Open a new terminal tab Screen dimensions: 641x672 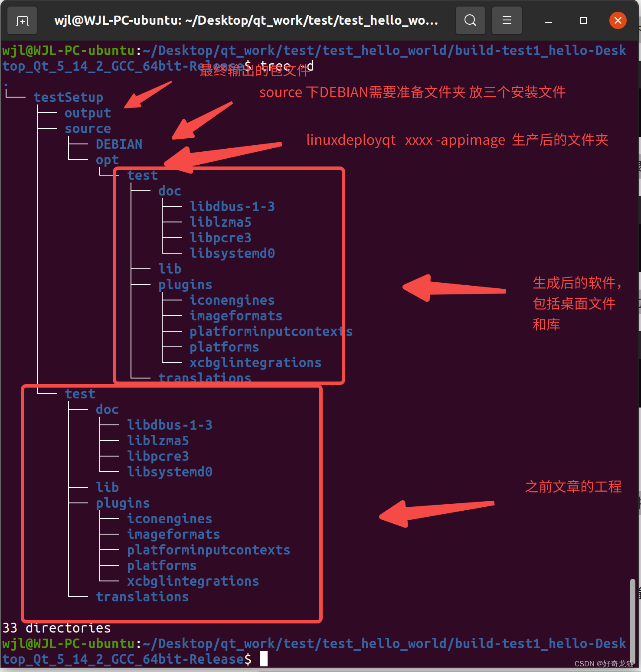click(x=22, y=20)
